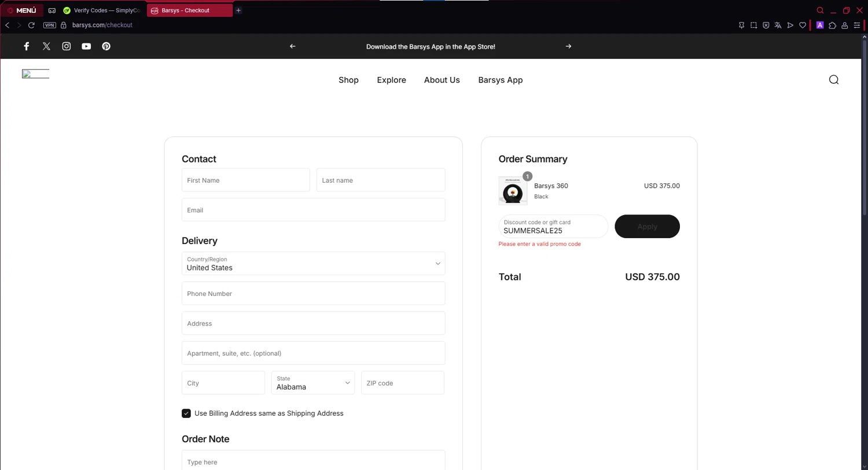Viewport: 868px width, 470px height.
Task: Open the Barsys App navigation item
Action: point(501,80)
